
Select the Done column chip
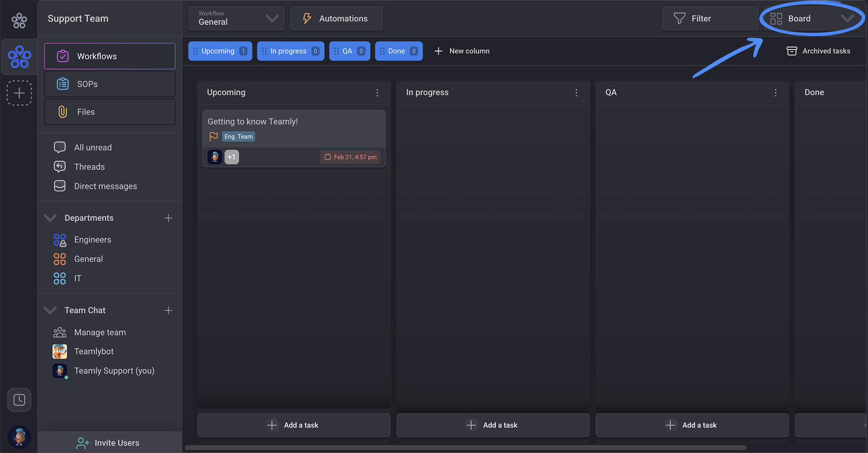[x=399, y=51]
